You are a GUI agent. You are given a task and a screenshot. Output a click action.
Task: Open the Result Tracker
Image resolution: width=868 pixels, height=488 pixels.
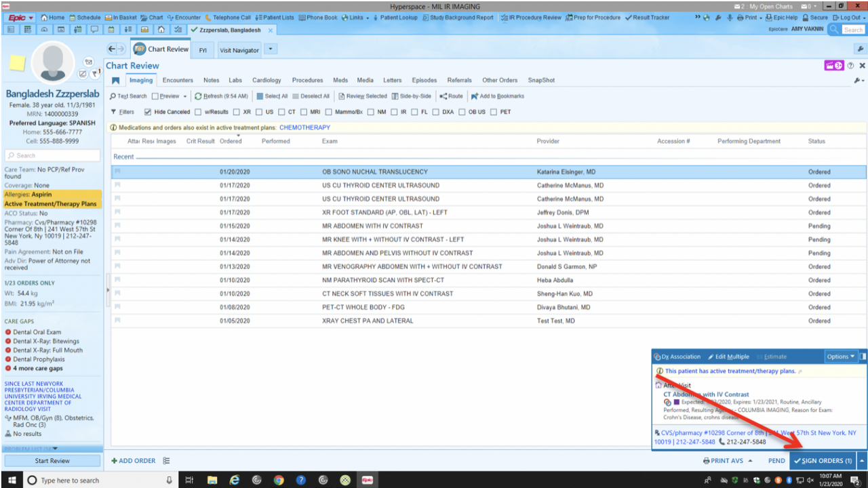[x=648, y=18]
